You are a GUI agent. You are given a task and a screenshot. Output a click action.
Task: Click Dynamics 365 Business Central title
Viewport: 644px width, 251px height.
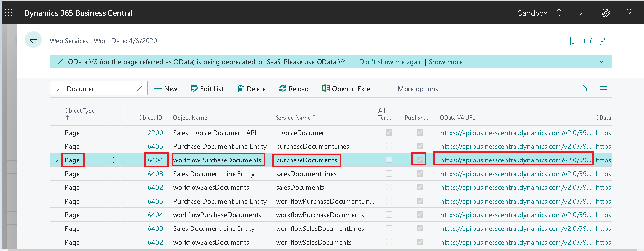79,13
